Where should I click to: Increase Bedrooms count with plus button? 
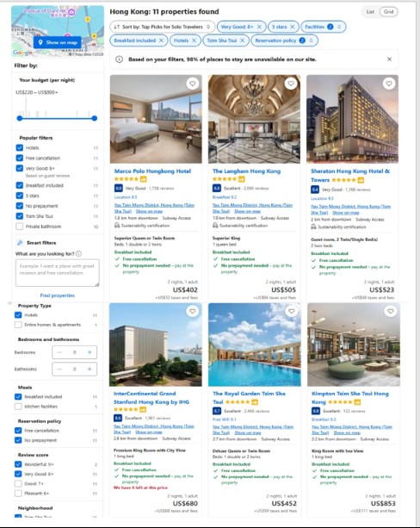(x=90, y=352)
